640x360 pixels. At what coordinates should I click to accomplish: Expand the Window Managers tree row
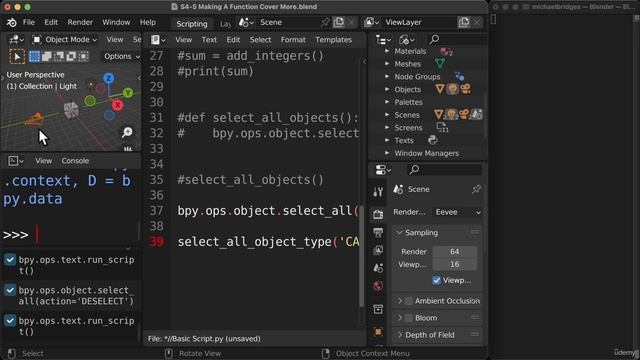[387, 153]
